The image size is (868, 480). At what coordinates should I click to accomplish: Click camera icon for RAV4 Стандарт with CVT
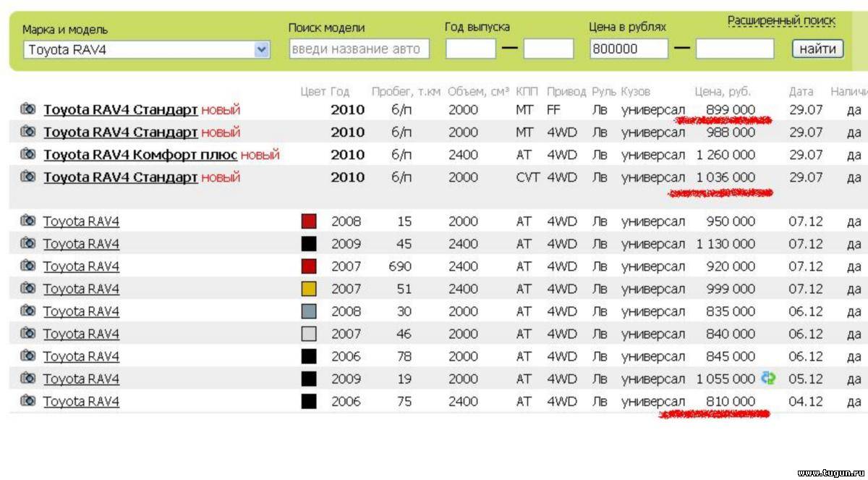[28, 177]
